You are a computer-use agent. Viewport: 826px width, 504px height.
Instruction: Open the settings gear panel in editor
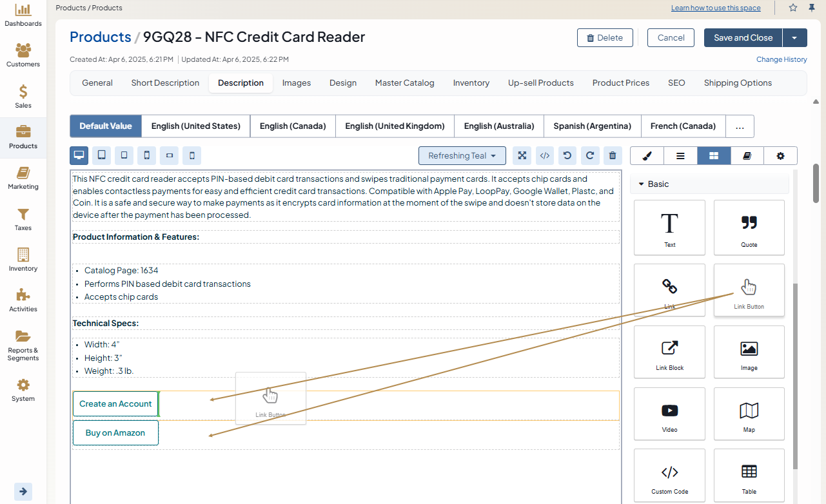coord(780,155)
